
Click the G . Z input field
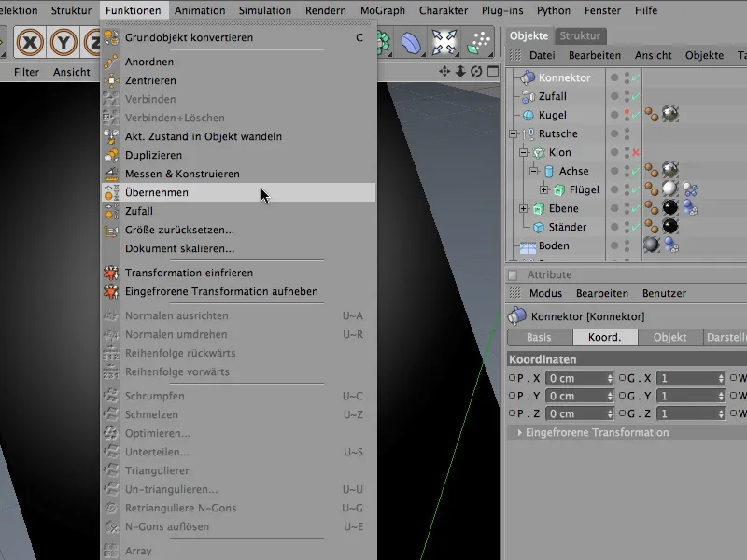click(690, 413)
